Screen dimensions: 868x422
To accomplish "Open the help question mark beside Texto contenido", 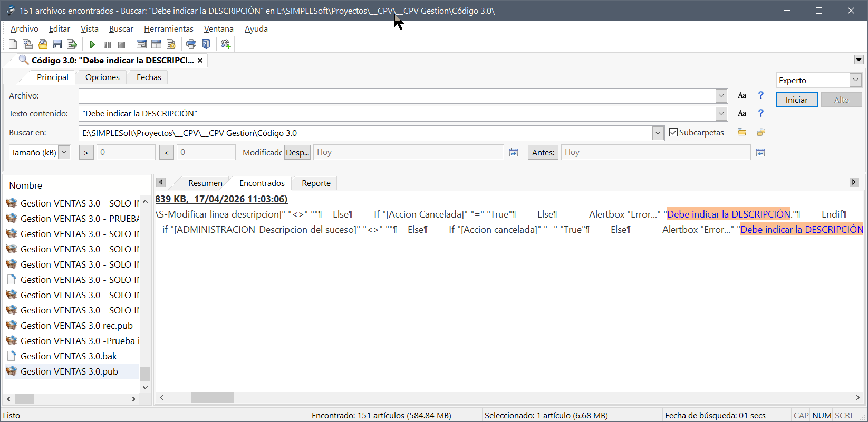I will tap(760, 113).
